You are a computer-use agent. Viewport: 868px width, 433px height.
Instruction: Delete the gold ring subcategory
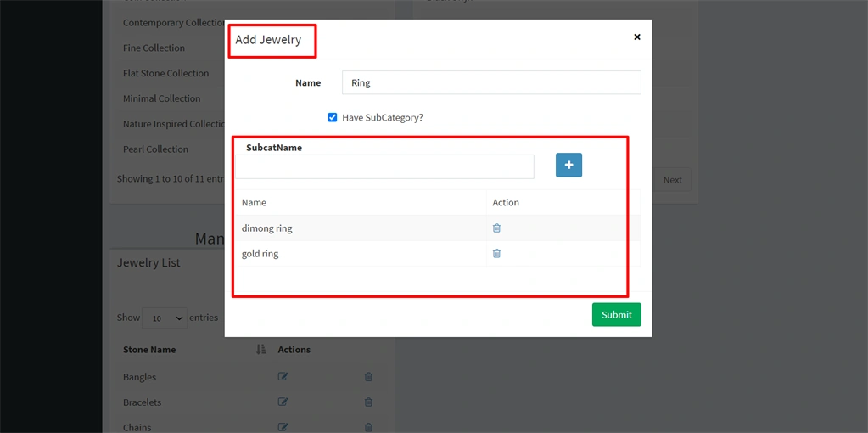pos(496,253)
